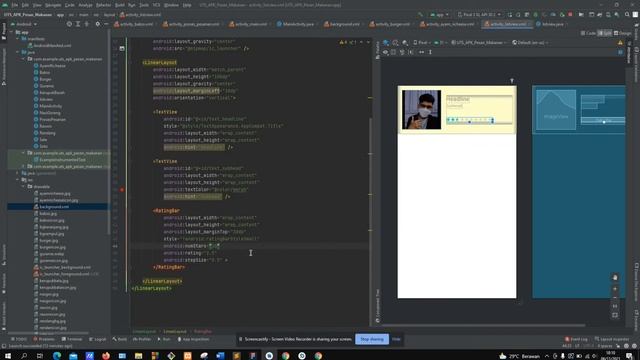Open Microsoft Edge from the taskbar

tap(57, 356)
